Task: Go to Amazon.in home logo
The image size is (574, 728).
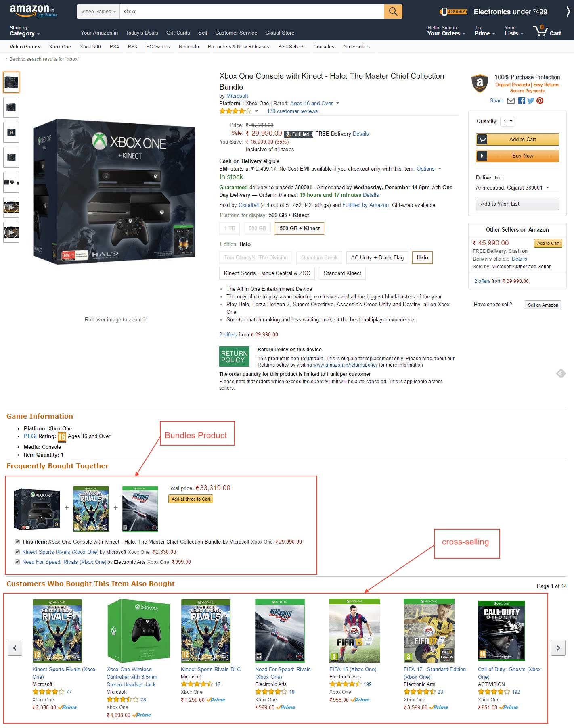Action: [32, 10]
